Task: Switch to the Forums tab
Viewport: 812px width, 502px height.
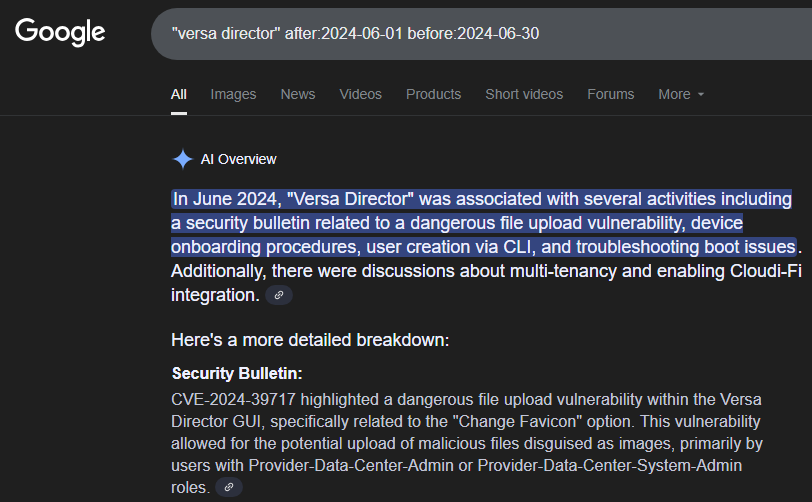Action: click(x=610, y=94)
